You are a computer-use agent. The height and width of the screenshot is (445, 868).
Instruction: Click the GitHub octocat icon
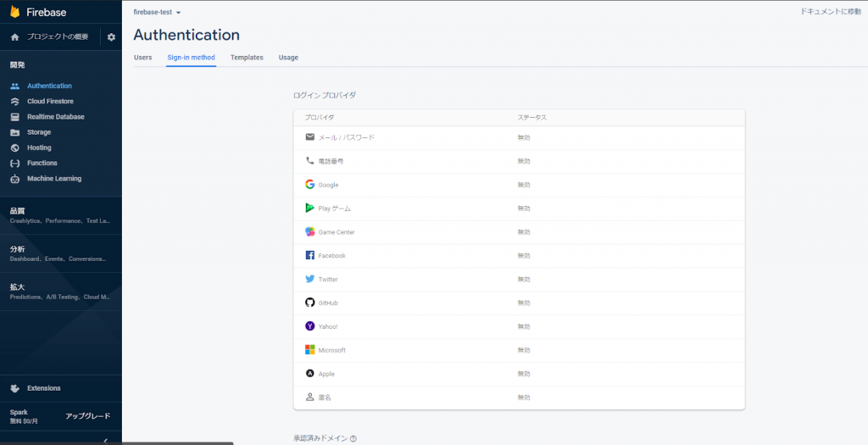[x=310, y=303]
